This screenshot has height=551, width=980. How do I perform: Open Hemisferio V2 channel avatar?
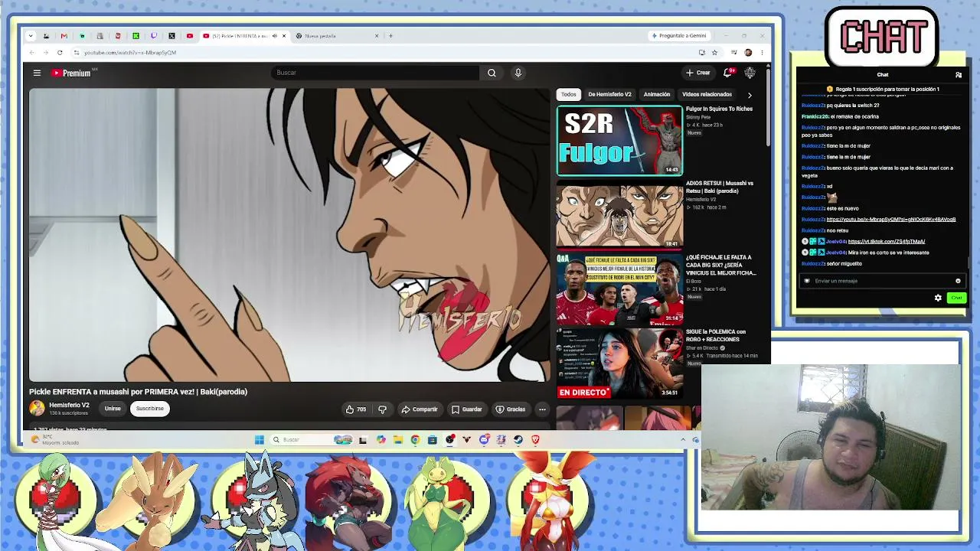37,409
